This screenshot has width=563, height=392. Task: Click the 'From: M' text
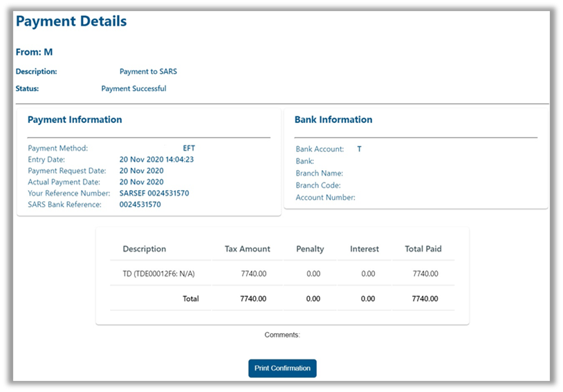point(34,52)
